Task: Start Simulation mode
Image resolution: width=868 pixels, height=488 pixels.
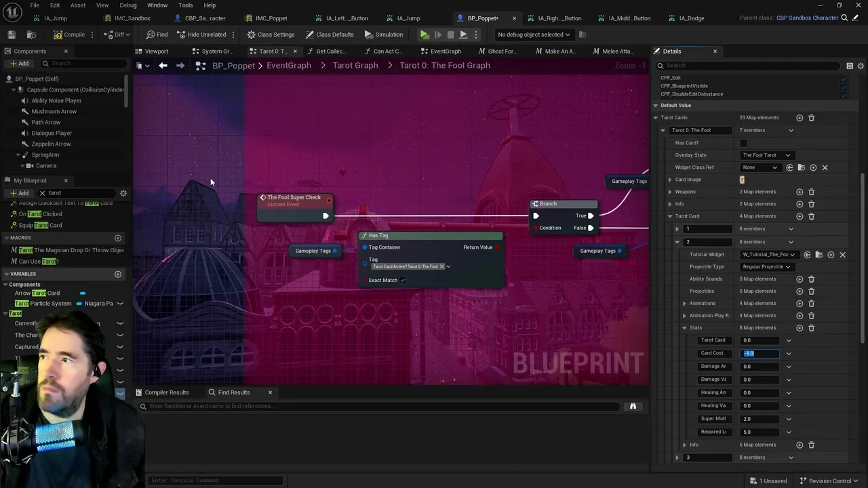Action: click(x=384, y=35)
